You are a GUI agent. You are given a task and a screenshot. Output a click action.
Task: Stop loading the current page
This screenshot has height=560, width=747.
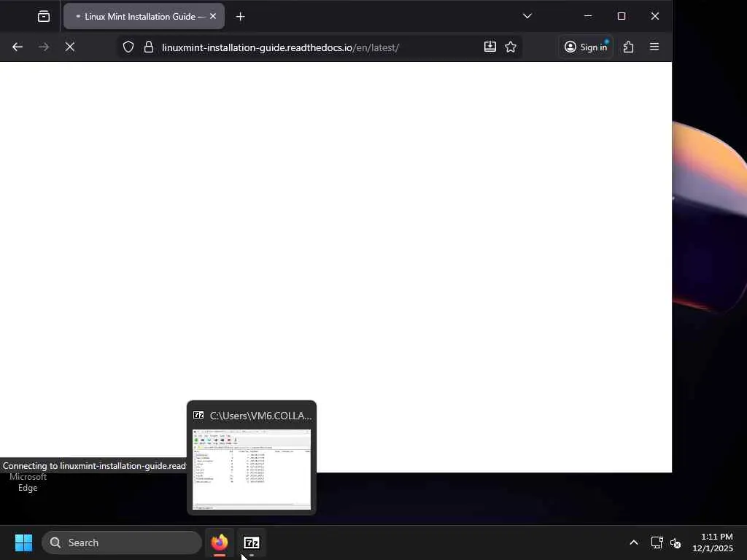[x=70, y=47]
